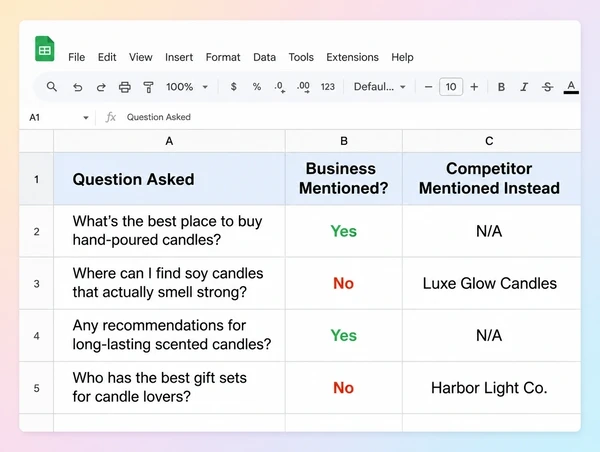This screenshot has width=600, height=452.
Task: Open the File menu
Action: [x=77, y=57]
